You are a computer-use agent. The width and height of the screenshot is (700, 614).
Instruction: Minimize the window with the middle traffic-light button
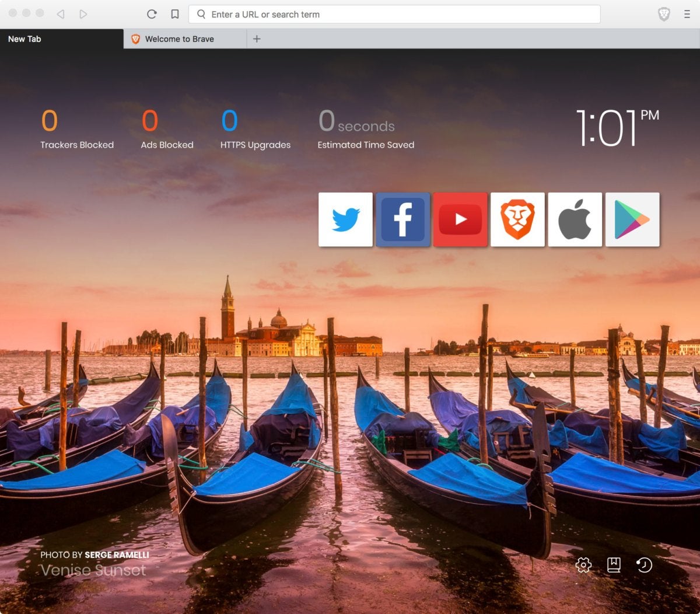point(26,13)
